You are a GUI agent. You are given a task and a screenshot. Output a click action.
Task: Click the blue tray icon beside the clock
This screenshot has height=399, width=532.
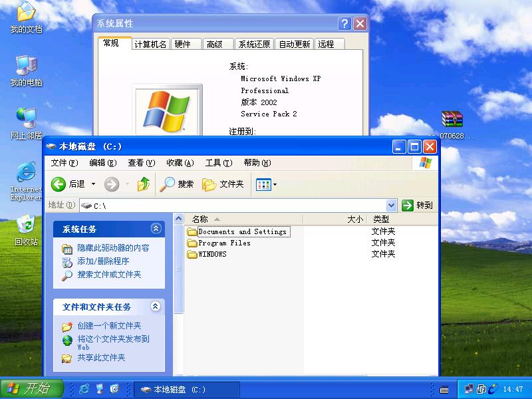493,389
